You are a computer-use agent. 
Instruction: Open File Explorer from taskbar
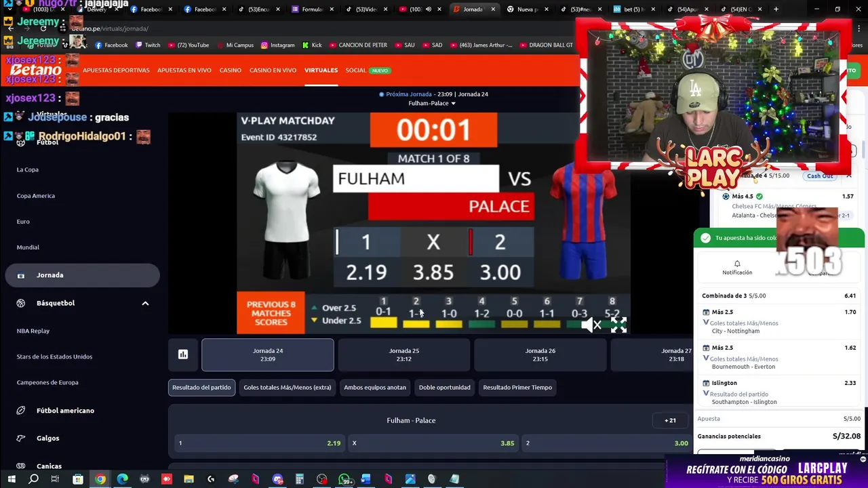pos(189,479)
